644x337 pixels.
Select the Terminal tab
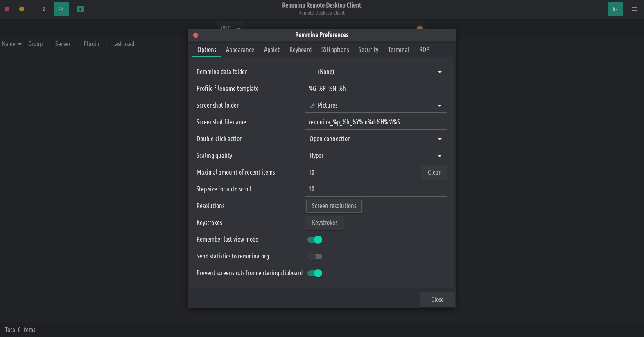point(399,49)
